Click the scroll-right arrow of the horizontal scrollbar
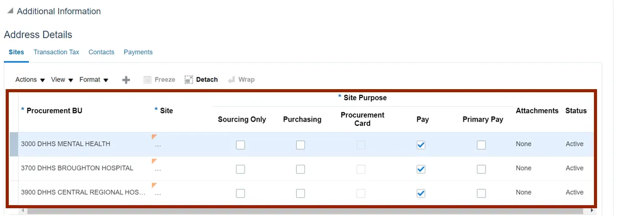 coord(592,211)
